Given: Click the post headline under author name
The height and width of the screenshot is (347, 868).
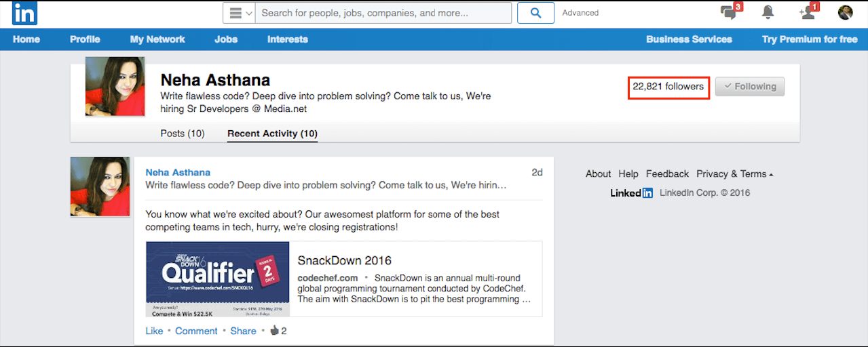Looking at the screenshot, I should click(326, 185).
